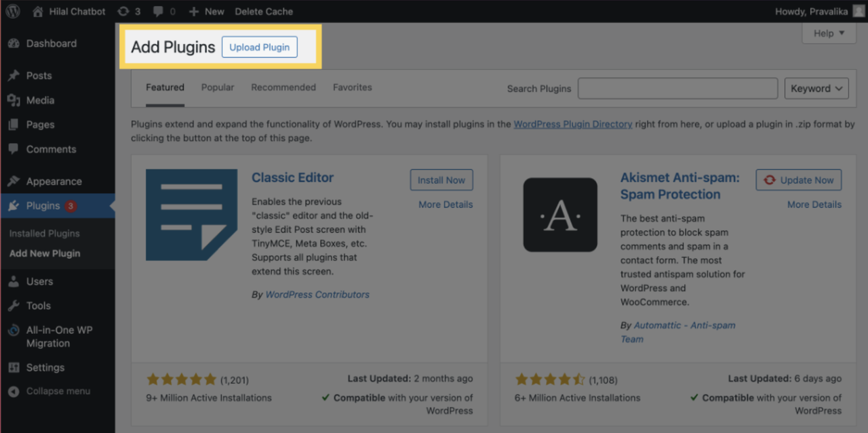868x433 pixels.
Task: Click Howdy, Pravalika account text
Action: 811,12
